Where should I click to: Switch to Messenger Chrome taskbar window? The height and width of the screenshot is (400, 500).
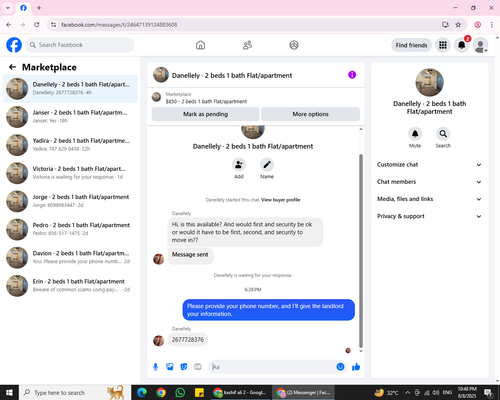coord(303,393)
